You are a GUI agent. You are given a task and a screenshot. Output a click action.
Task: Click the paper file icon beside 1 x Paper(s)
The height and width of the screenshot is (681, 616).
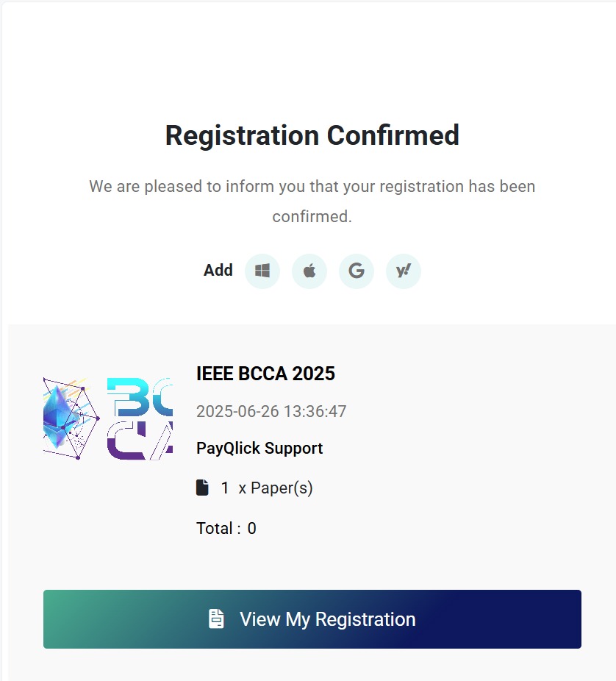202,488
